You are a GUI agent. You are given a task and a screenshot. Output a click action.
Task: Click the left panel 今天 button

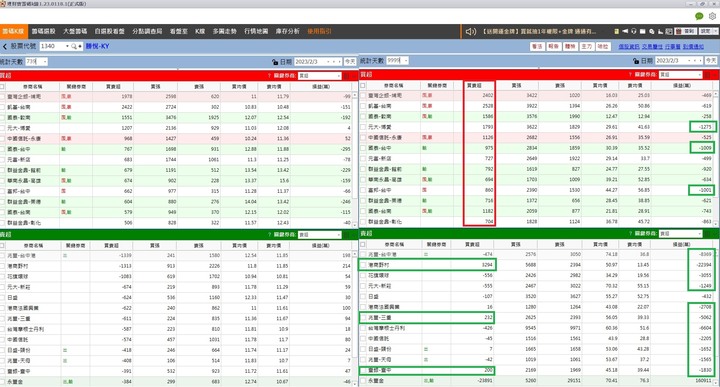pos(350,62)
